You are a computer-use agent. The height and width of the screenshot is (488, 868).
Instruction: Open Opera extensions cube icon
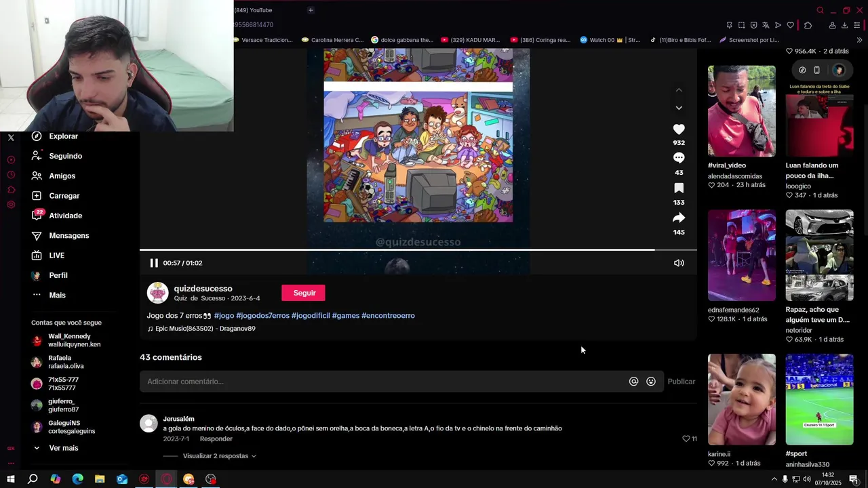[x=808, y=25]
